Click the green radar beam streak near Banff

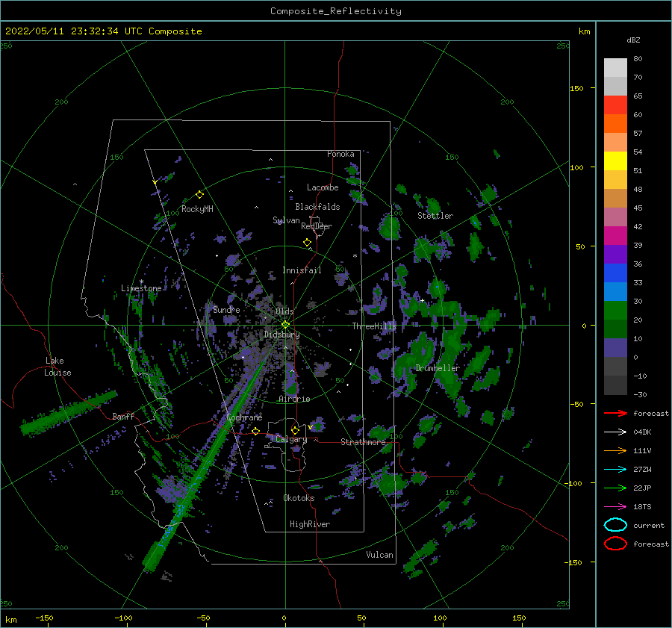point(69,413)
